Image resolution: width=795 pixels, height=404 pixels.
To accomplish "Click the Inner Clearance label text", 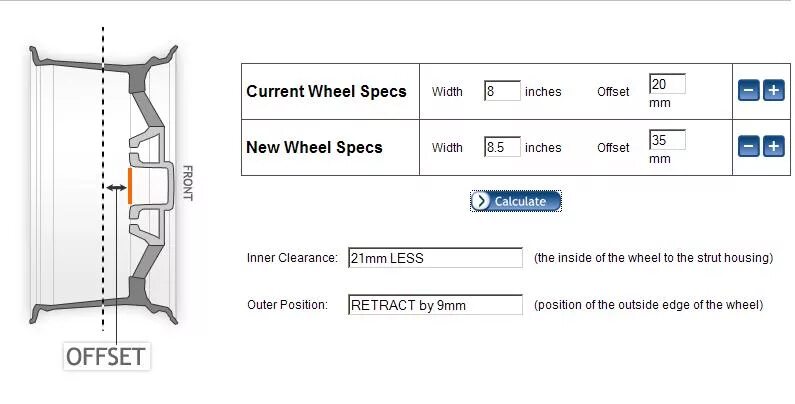I will [292, 258].
